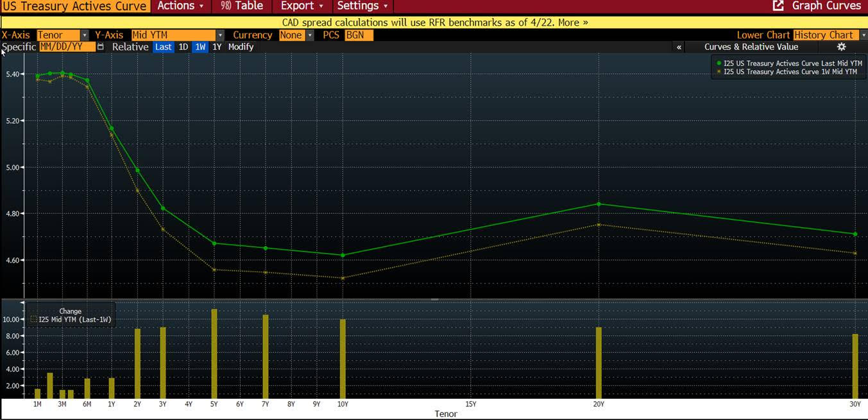
Task: Click the 4.60 y-axis label
Action: [x=12, y=260]
